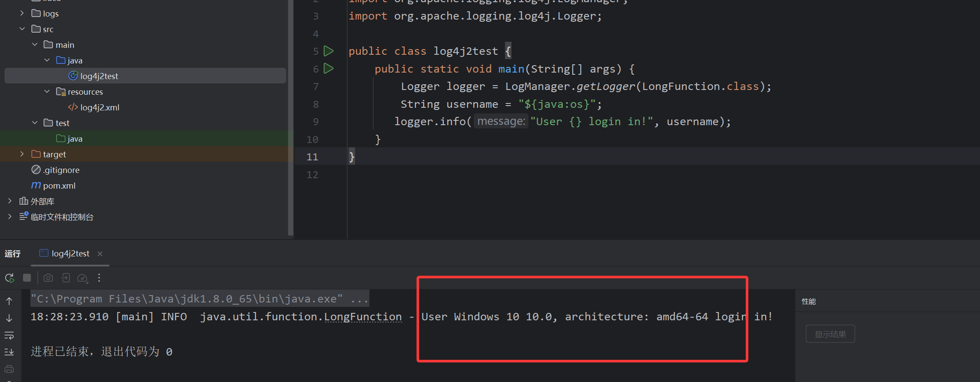The image size is (980, 382).
Task: Open pom.xml in the project tree
Action: [x=59, y=186]
